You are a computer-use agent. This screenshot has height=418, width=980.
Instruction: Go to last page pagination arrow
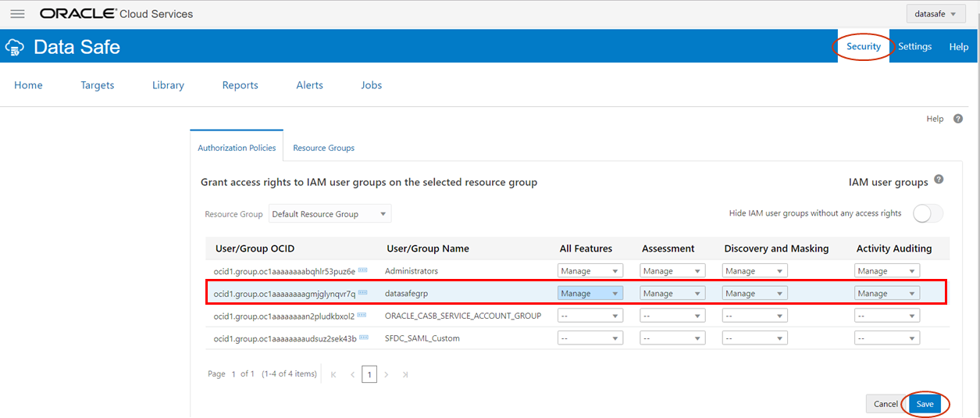point(405,375)
